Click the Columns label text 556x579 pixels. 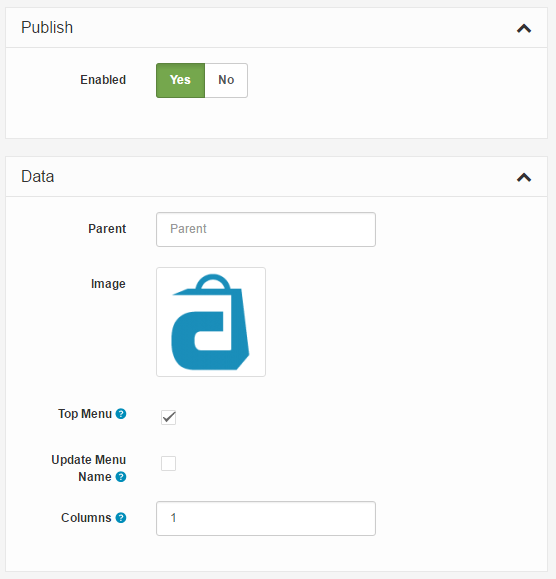pyautogui.click(x=86, y=518)
